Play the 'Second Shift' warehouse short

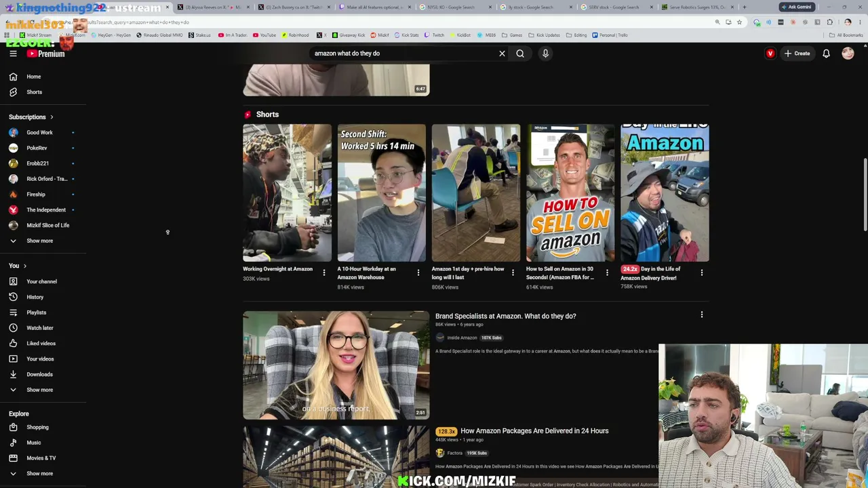[x=382, y=192]
